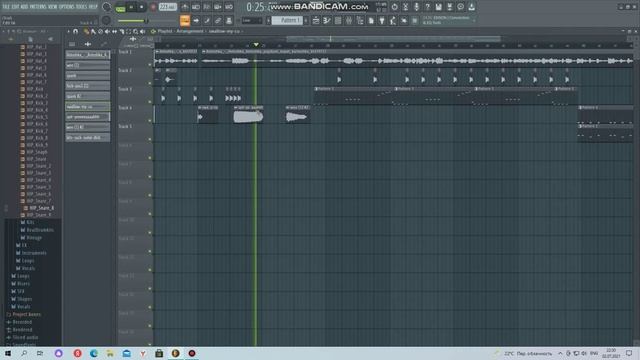
Task: Click the Play/Pause transport button
Action: coord(131,7)
